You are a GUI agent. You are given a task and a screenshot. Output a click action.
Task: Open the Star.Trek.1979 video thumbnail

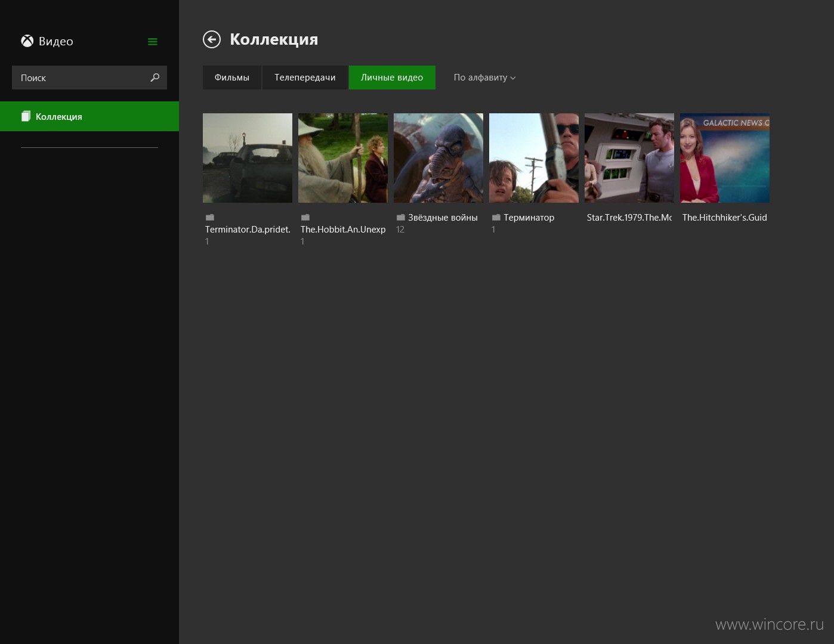[629, 158]
